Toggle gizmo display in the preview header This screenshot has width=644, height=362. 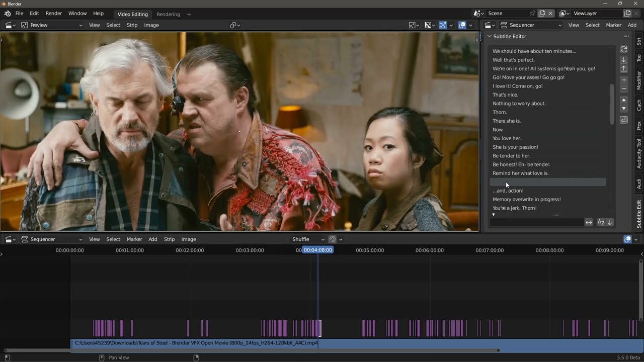point(443,25)
